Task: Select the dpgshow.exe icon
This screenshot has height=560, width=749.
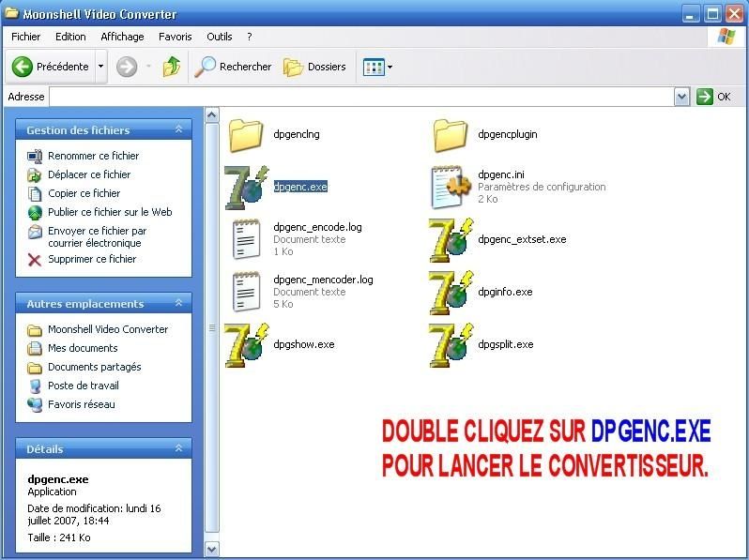Action: 247,345
